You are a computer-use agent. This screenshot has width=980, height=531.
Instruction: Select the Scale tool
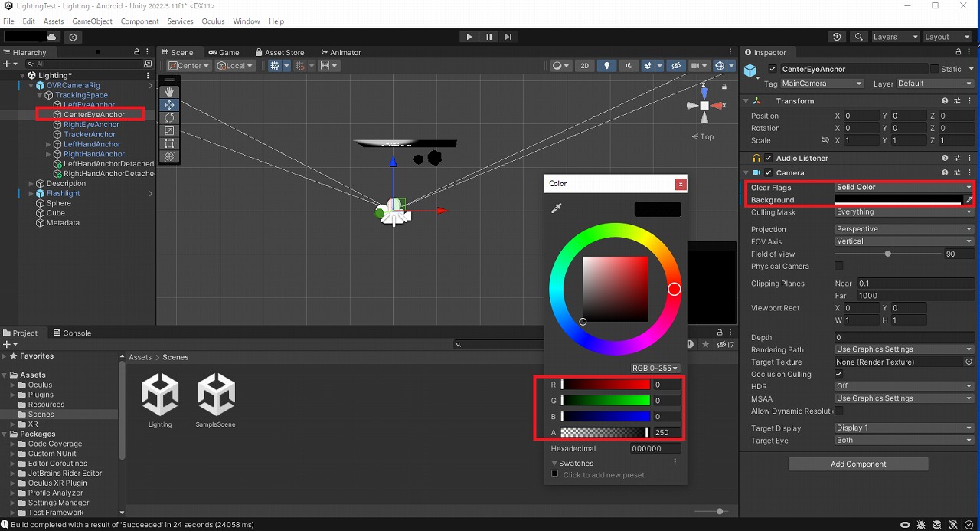pos(169,131)
